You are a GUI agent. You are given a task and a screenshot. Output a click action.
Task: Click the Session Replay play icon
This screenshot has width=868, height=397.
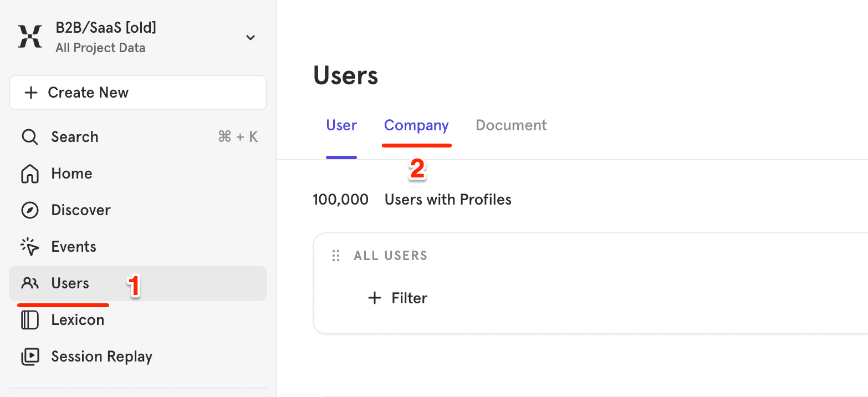coord(29,356)
